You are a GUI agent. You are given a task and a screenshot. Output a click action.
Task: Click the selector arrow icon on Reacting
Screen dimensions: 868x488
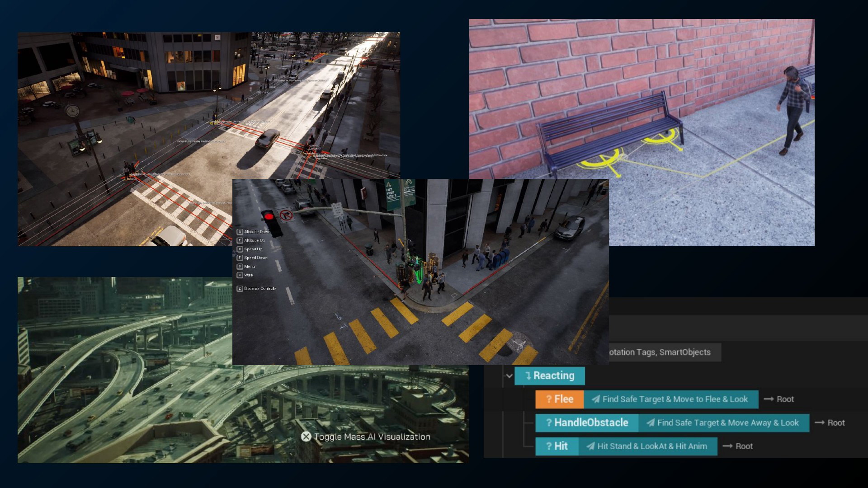coord(528,376)
